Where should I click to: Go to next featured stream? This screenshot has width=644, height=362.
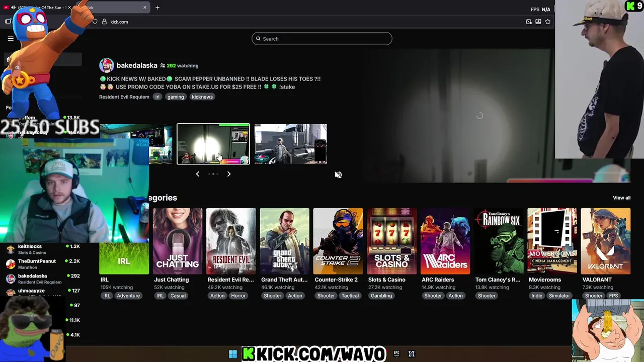tap(228, 174)
